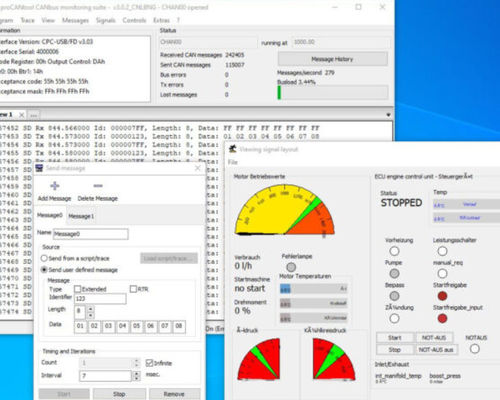500x400 pixels.
Task: Decrease the Length value with down arrow
Action: 90,315
